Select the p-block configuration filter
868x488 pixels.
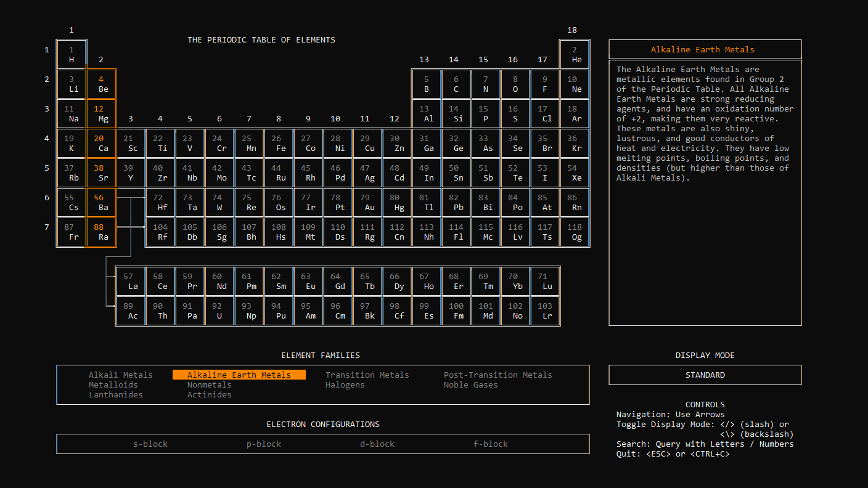(x=263, y=444)
